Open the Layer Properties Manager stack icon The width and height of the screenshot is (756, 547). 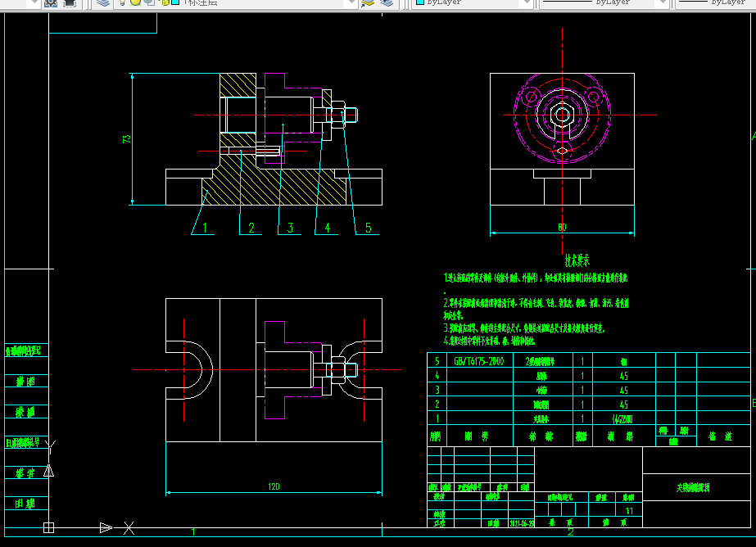coord(103,2)
